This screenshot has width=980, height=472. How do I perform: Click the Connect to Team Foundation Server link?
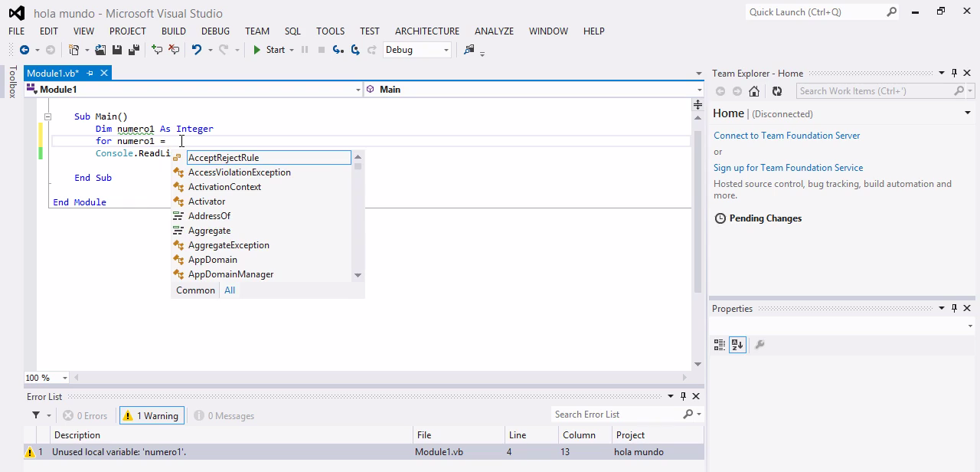pos(786,135)
